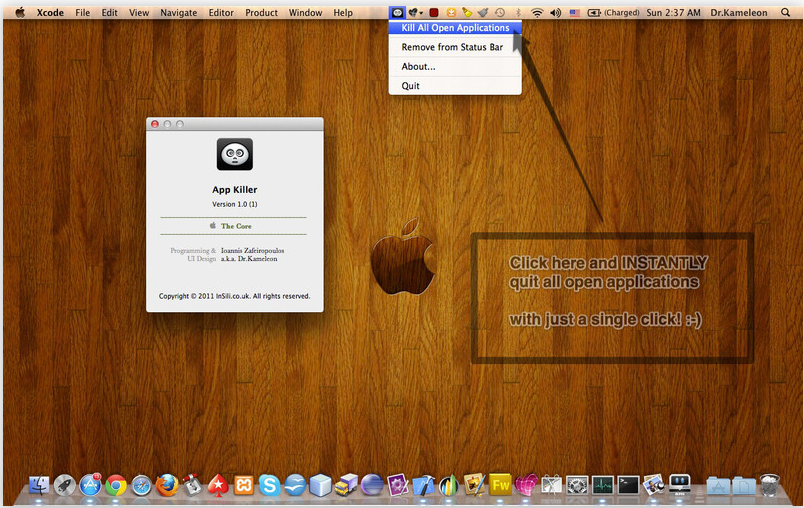Open the pink heart sphere Dock icon

(x=526, y=485)
